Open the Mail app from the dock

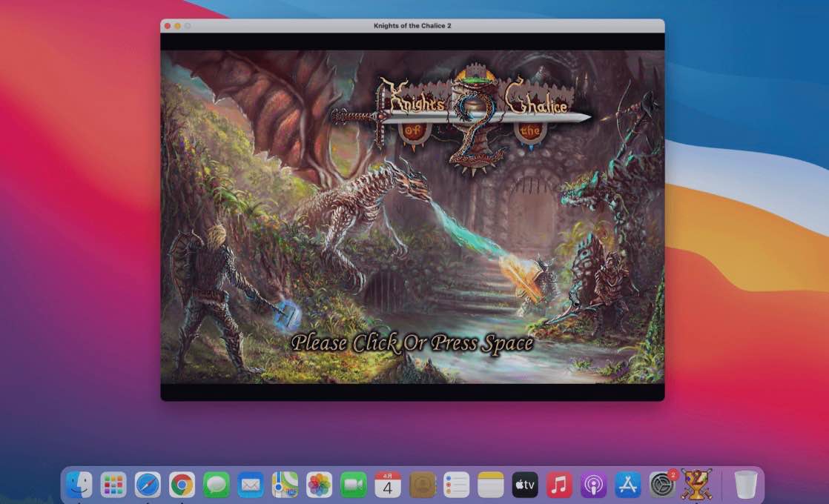251,485
